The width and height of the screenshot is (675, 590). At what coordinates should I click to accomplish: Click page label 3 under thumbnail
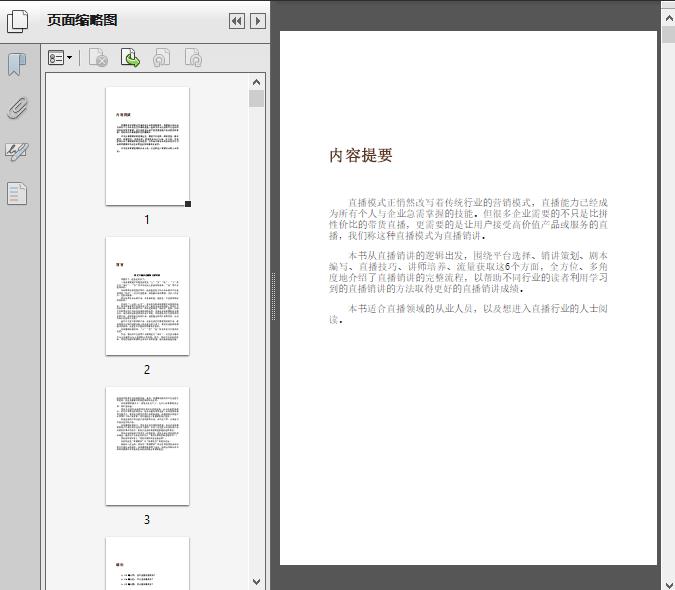pyautogui.click(x=147, y=520)
